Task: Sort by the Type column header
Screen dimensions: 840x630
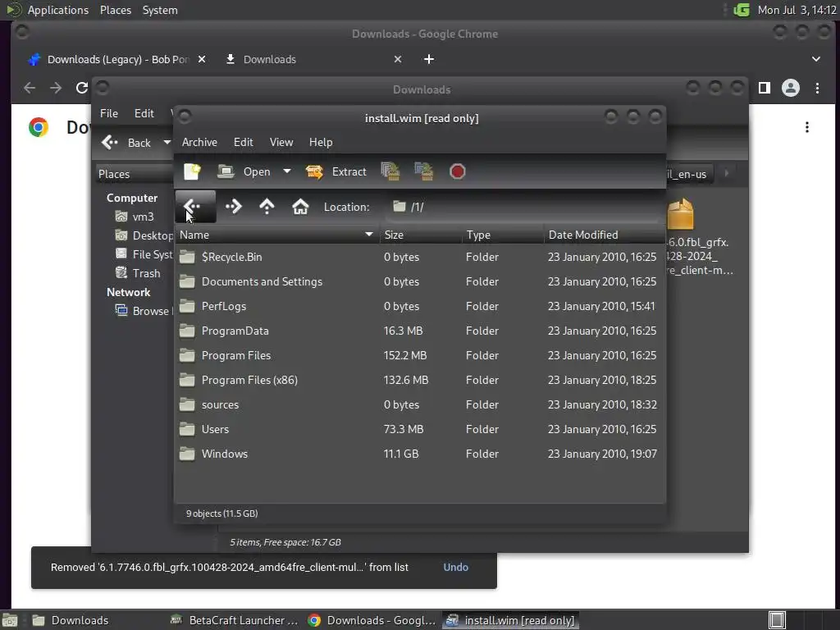Action: coord(503,235)
